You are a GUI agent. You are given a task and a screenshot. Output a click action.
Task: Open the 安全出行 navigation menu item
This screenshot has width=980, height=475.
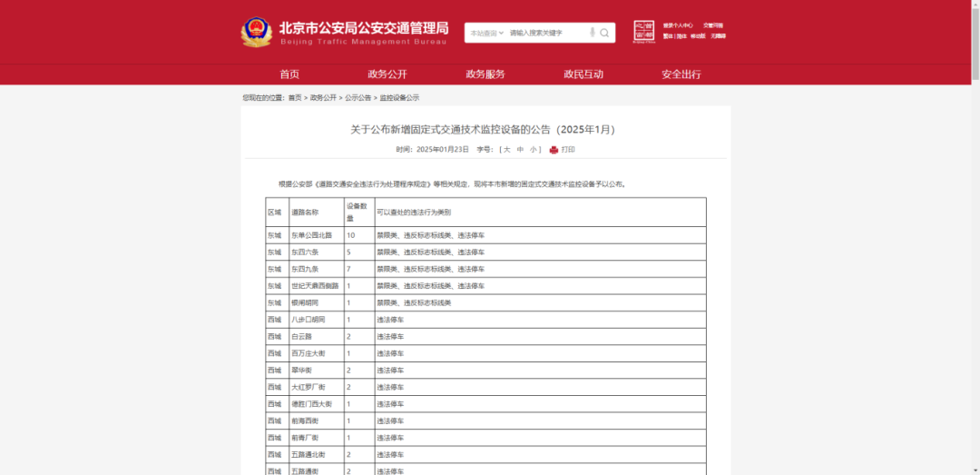(681, 74)
